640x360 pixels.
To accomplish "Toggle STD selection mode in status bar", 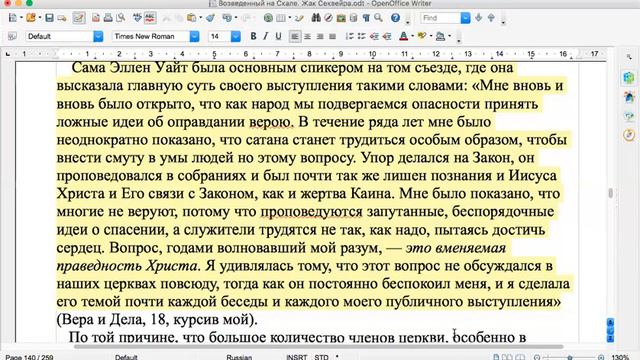I will tap(321, 357).
